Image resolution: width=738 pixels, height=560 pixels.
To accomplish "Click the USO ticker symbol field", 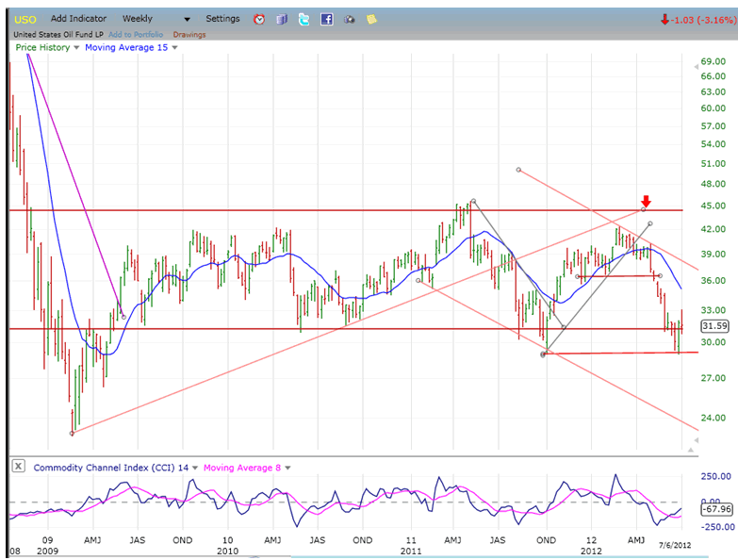I will click(x=25, y=19).
